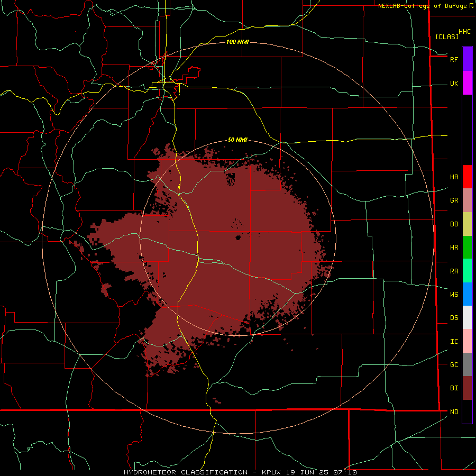This screenshot has width=476, height=476.
Task: Click the GC legend label
Action: click(454, 364)
